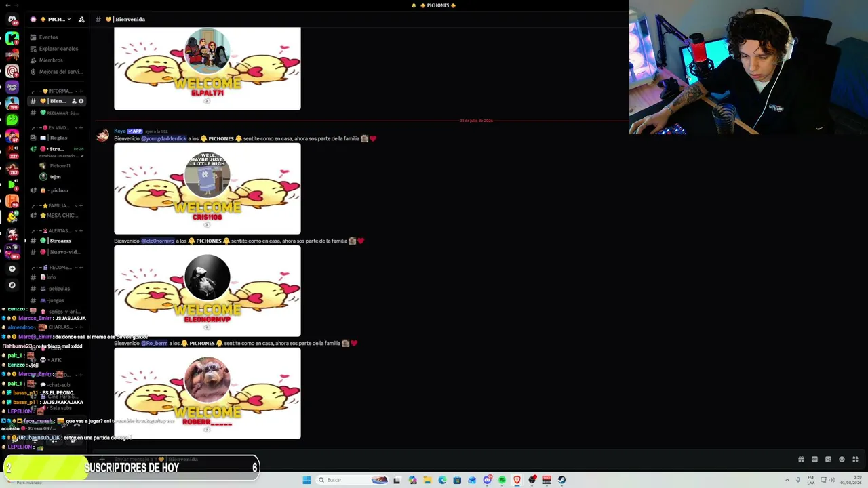868x488 pixels.
Task: Open GIF picker in message bar
Action: coord(814,460)
